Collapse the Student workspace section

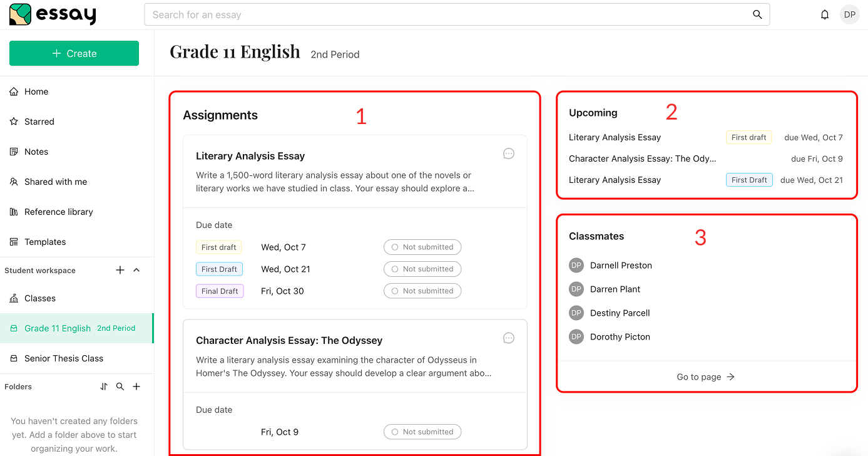click(136, 270)
